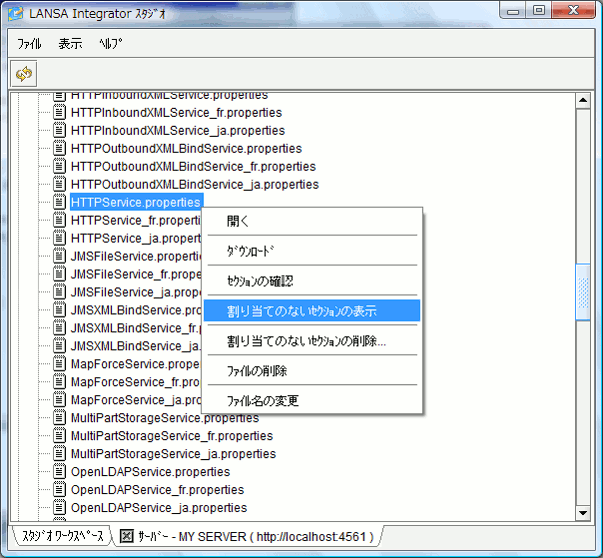Click file icon beside JMSXMLBindService_fr.properties
The width and height of the screenshot is (603, 558).
(59, 328)
